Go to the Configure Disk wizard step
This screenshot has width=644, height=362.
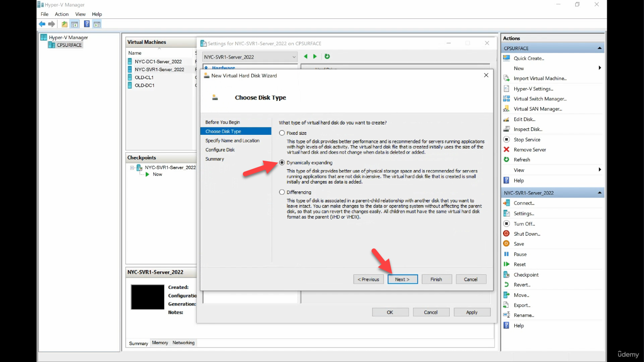click(220, 150)
